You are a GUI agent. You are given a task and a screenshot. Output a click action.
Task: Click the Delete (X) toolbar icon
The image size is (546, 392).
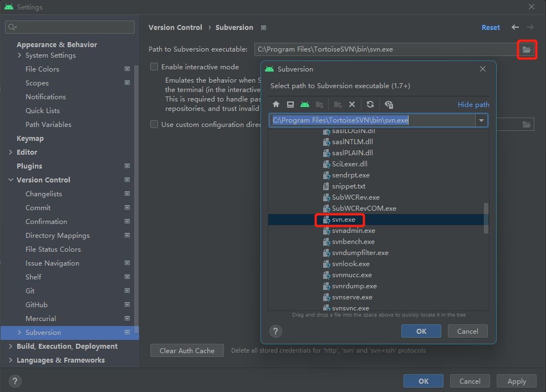point(352,104)
